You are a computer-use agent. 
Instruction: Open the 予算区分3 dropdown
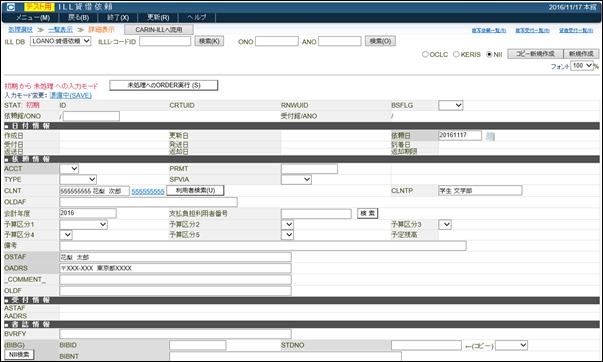pyautogui.click(x=445, y=224)
